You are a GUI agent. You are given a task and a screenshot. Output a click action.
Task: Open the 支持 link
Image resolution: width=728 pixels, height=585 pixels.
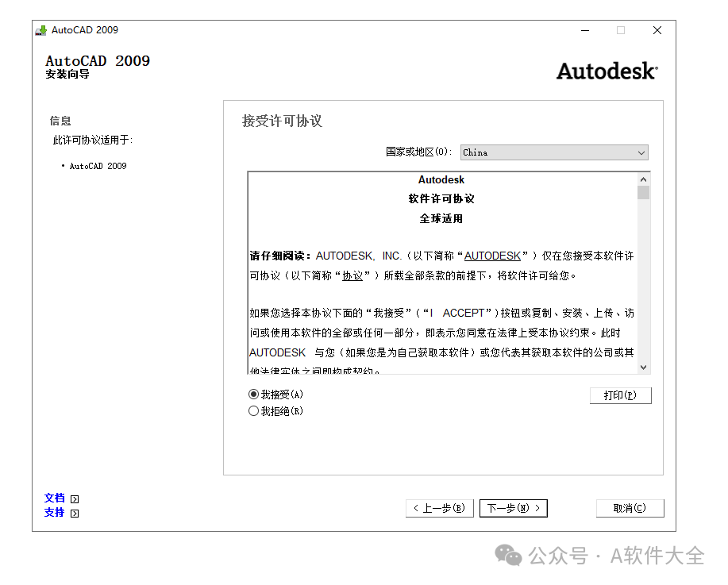click(x=53, y=513)
